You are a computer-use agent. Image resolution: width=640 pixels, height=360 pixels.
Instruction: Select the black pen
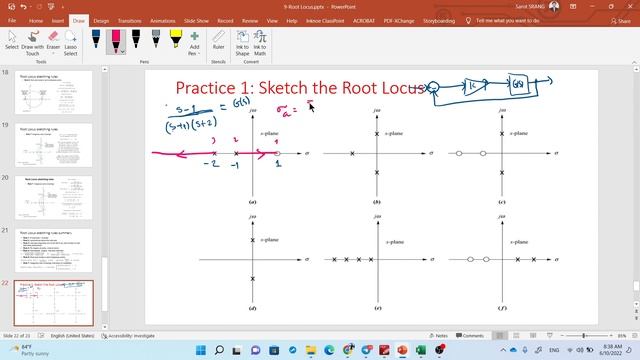[136, 40]
